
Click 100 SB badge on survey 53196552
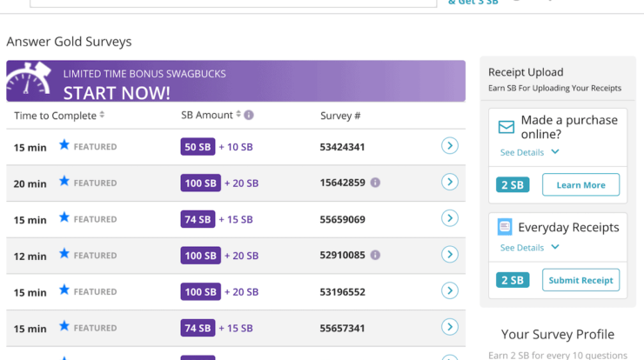coord(200,291)
